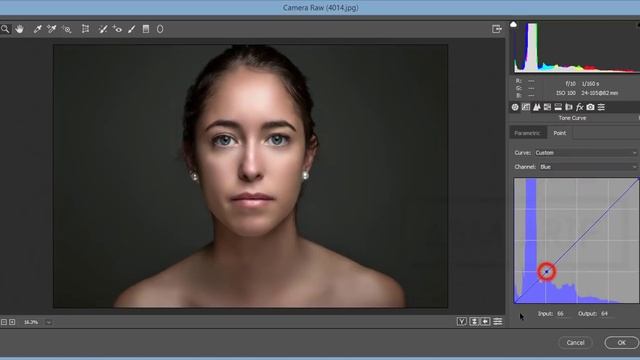Copy current settings to before icon
Viewport: 640px width, 360px height.
[x=485, y=322]
